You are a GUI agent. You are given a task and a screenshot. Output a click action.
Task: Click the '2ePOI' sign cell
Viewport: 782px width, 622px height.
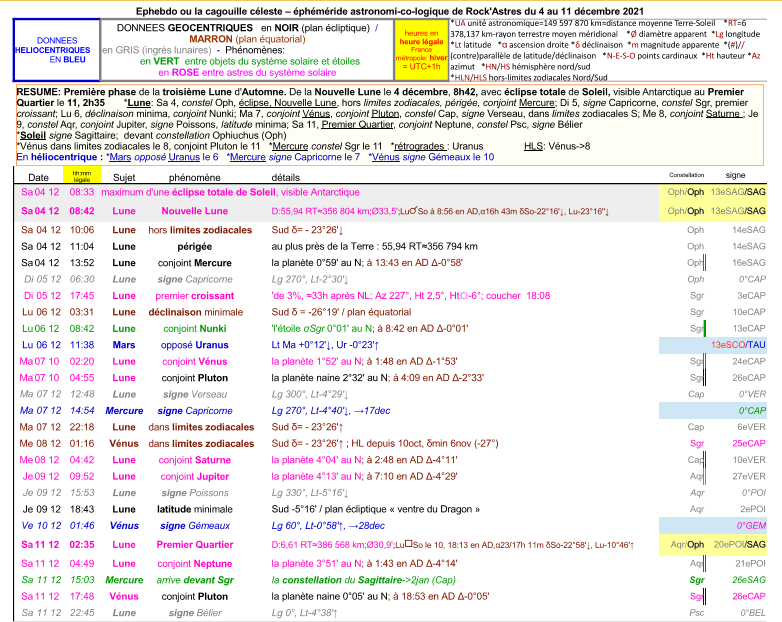[753, 509]
